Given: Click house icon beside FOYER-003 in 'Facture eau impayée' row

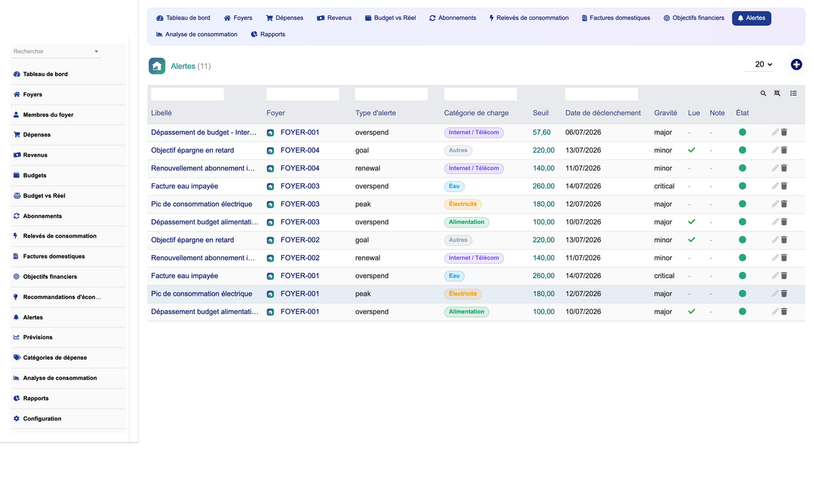Looking at the screenshot, I should pyautogui.click(x=271, y=187).
